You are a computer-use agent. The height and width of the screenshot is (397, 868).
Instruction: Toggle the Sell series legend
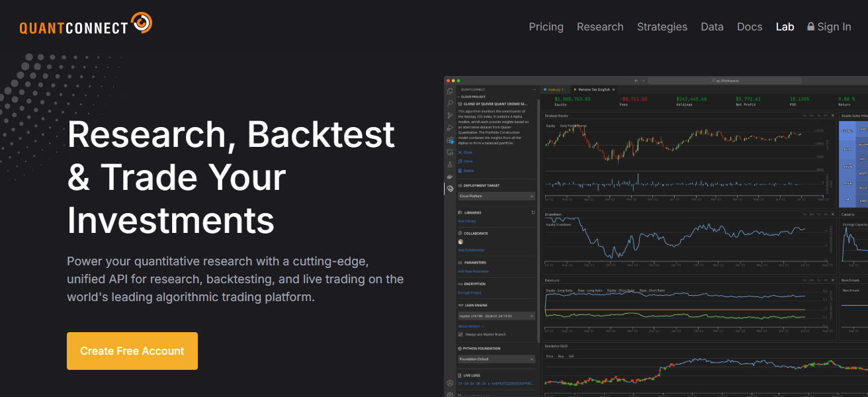[571, 356]
